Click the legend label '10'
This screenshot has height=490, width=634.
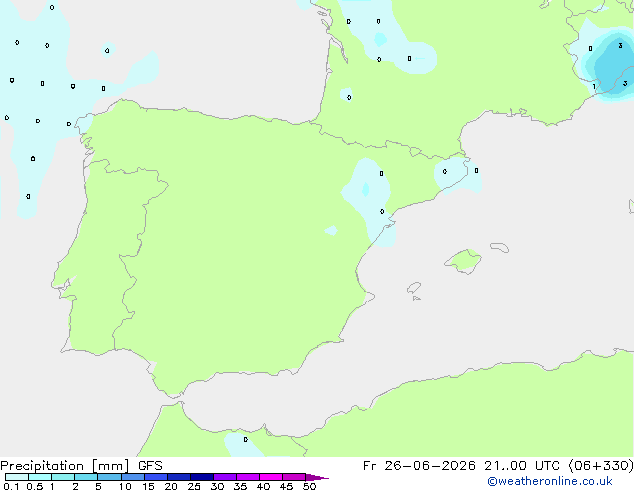125,486
